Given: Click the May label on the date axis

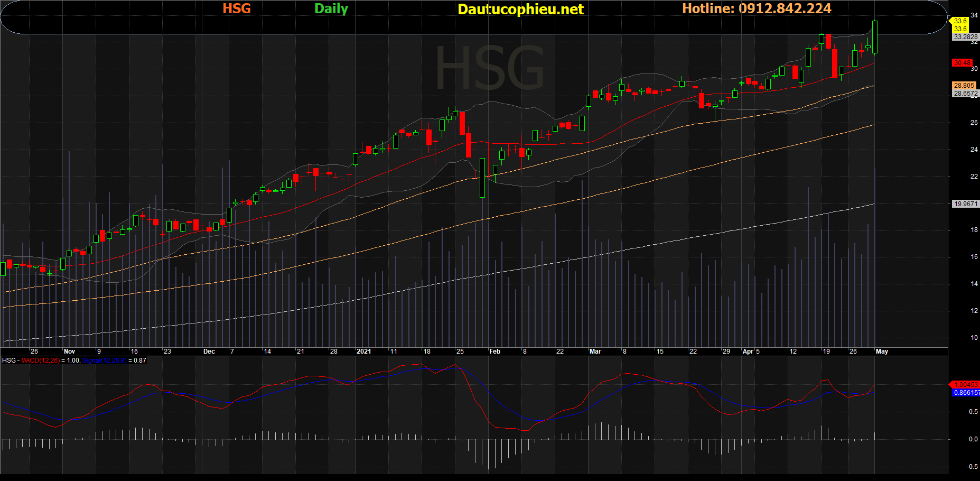Looking at the screenshot, I should [x=882, y=351].
